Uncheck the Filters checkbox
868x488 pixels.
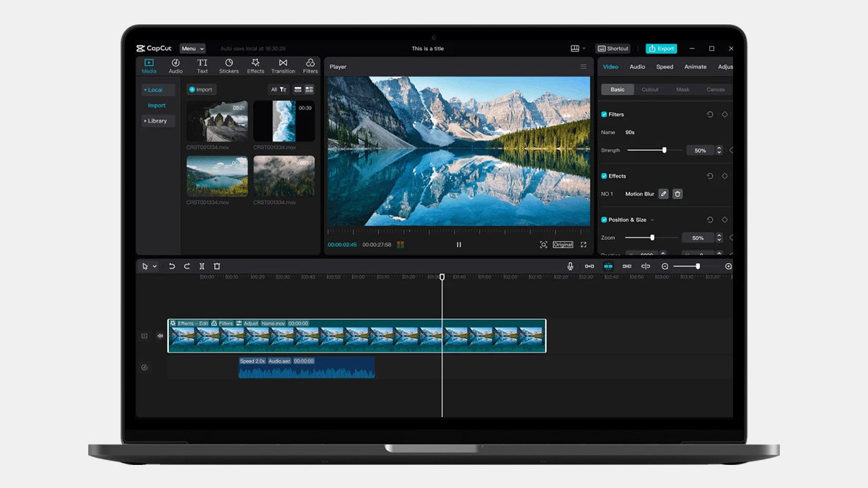pos(604,115)
